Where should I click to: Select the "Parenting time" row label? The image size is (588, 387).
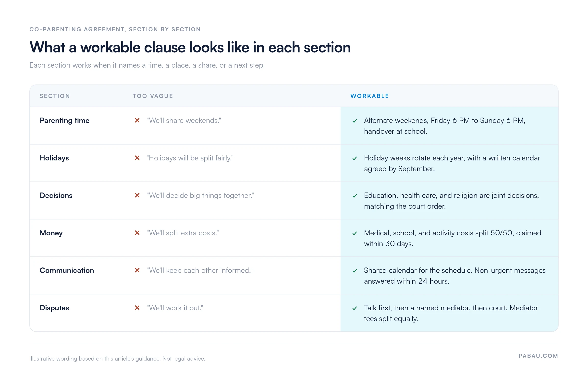pyautogui.click(x=64, y=121)
